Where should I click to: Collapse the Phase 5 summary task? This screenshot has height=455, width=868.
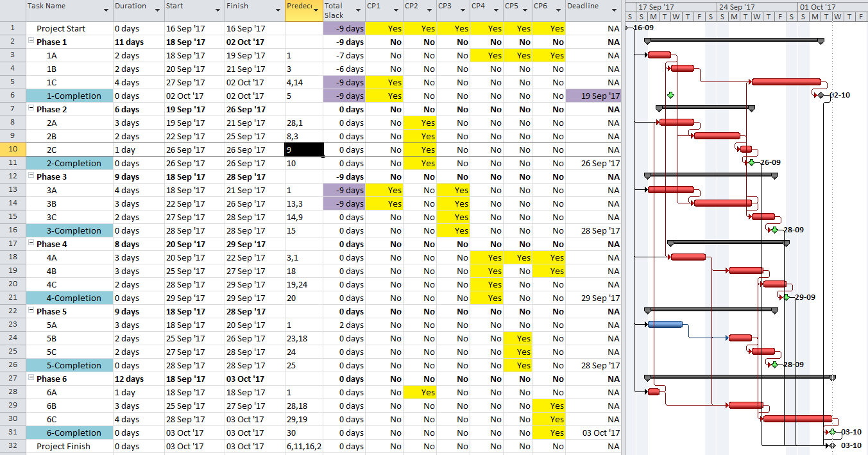tap(31, 311)
